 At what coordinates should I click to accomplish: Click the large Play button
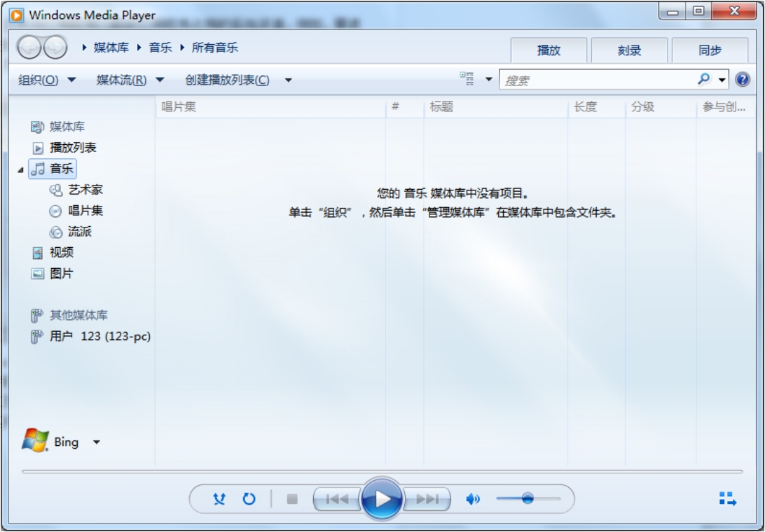(x=382, y=498)
